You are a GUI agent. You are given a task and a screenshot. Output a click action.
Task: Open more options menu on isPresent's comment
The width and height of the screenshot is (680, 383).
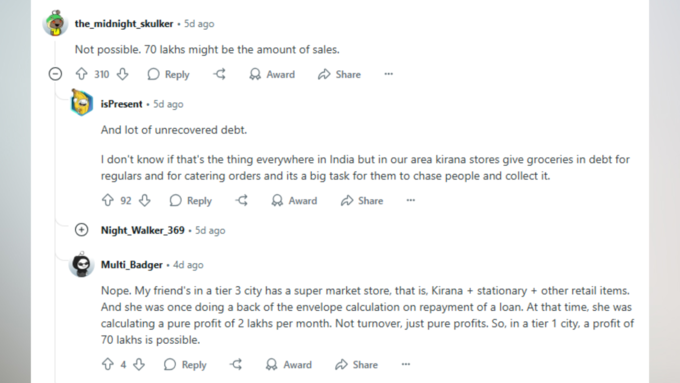click(x=411, y=200)
